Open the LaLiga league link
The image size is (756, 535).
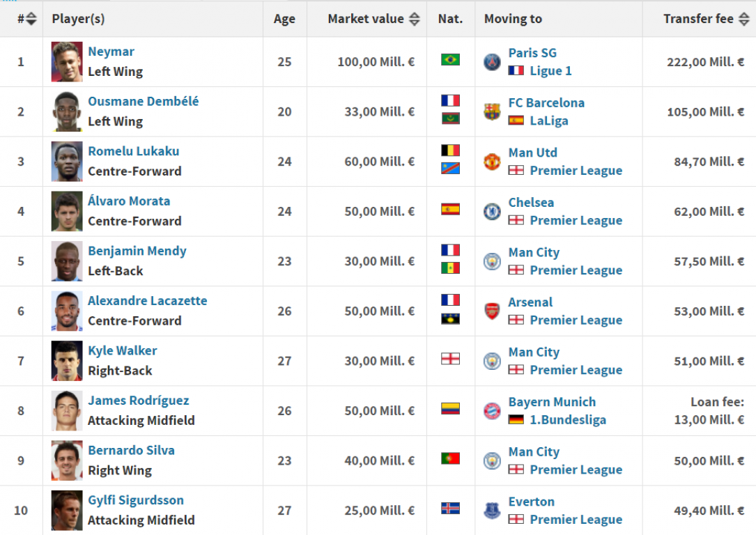[x=548, y=121]
